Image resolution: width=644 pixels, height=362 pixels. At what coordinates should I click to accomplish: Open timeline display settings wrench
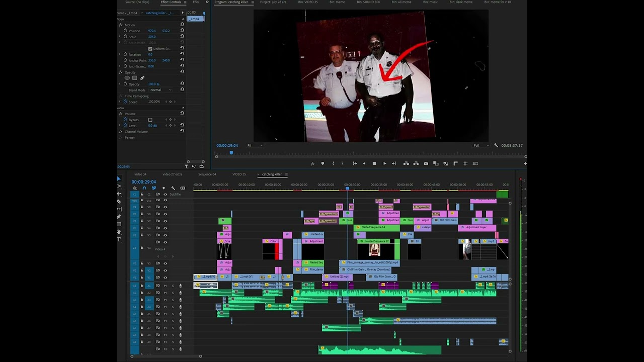[173, 188]
